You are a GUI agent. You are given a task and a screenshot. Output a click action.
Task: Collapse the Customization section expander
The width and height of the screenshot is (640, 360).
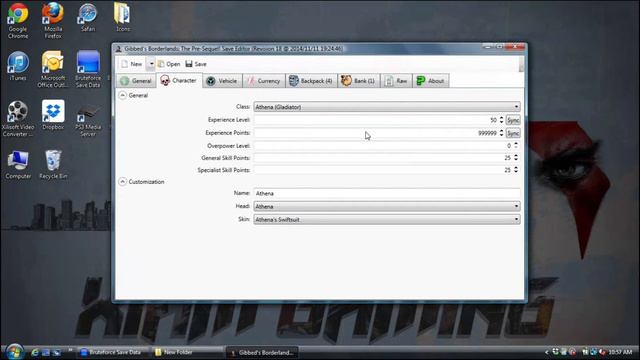[x=122, y=182]
